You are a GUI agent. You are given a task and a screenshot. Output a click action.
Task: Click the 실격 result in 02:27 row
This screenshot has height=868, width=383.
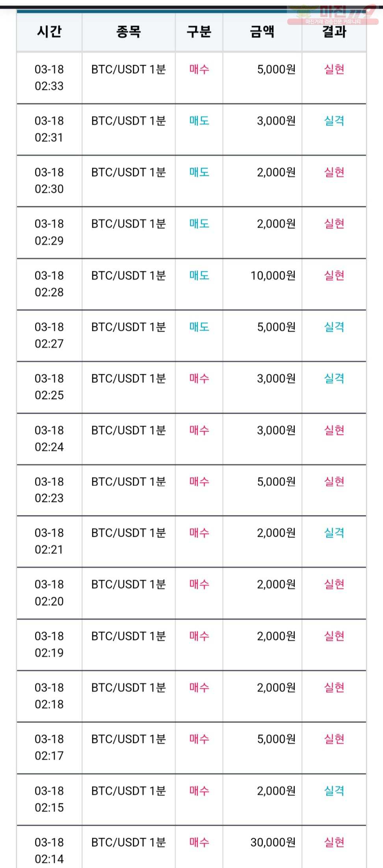click(x=334, y=327)
